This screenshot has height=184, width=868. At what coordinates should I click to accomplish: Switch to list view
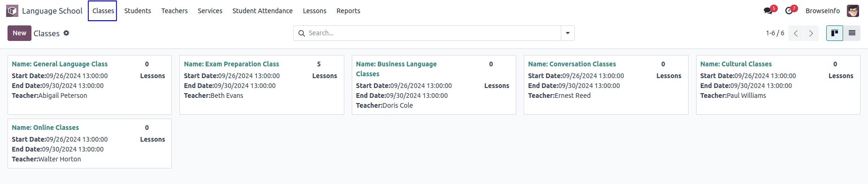coord(852,33)
